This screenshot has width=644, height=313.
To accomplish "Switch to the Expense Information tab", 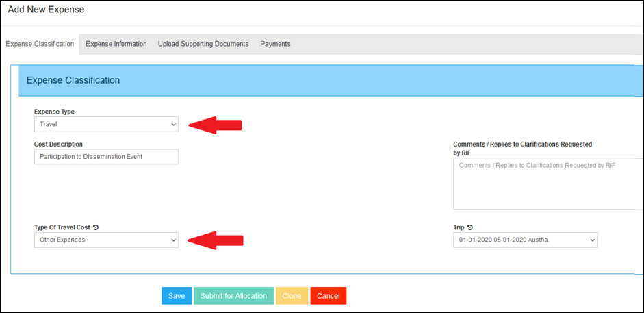I will [x=116, y=44].
